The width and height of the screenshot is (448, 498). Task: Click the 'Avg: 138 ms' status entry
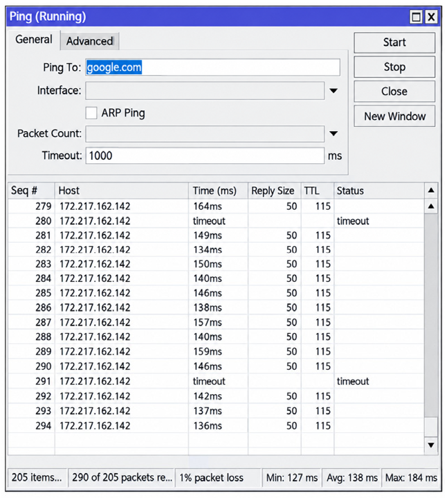[352, 478]
